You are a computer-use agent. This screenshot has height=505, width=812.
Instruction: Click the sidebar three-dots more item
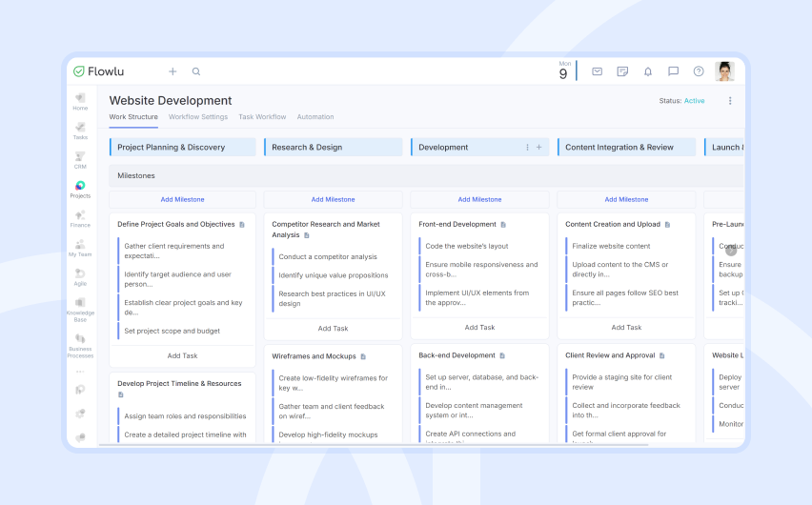click(80, 372)
